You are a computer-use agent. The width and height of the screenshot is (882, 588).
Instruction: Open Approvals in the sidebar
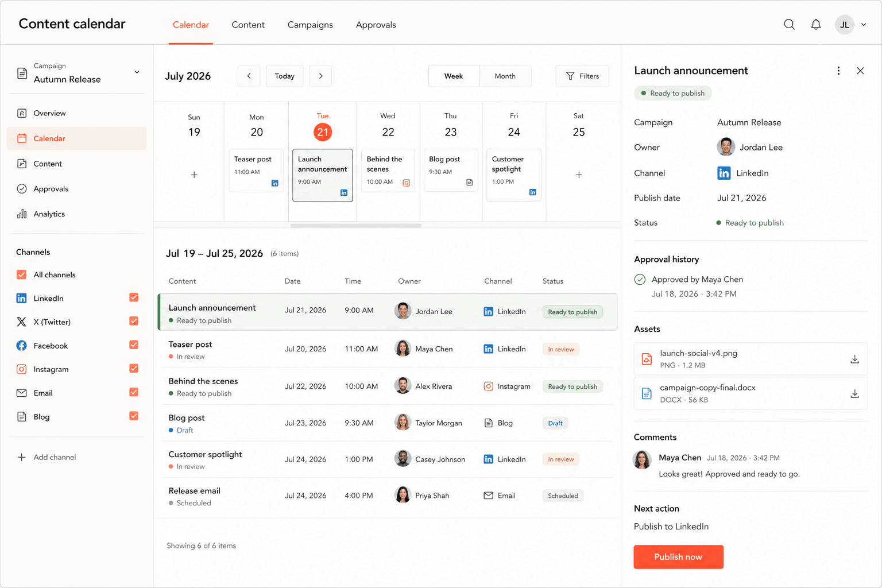point(76,189)
